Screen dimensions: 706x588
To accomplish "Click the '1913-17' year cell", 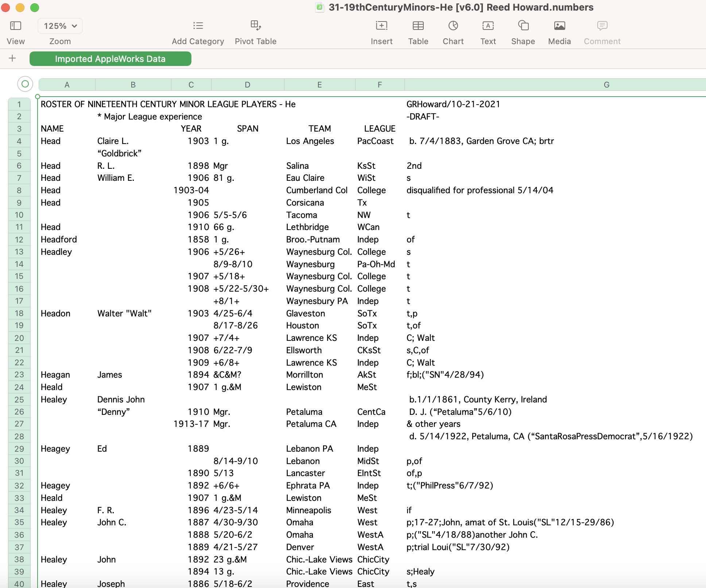I will pos(191,424).
